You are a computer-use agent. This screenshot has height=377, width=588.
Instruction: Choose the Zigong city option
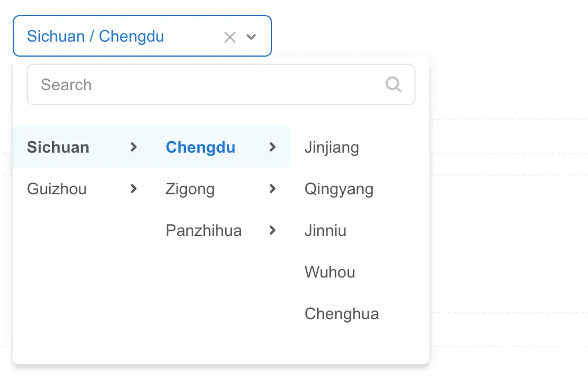coord(190,188)
